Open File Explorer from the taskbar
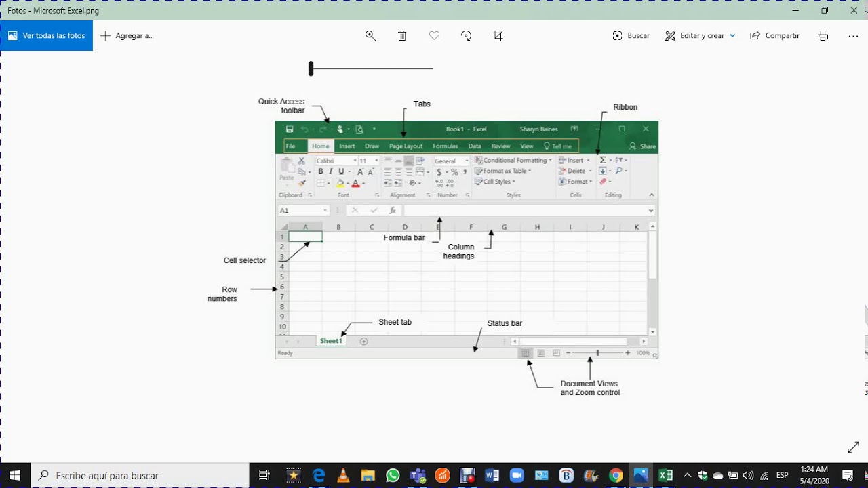868x488 pixels. (368, 475)
